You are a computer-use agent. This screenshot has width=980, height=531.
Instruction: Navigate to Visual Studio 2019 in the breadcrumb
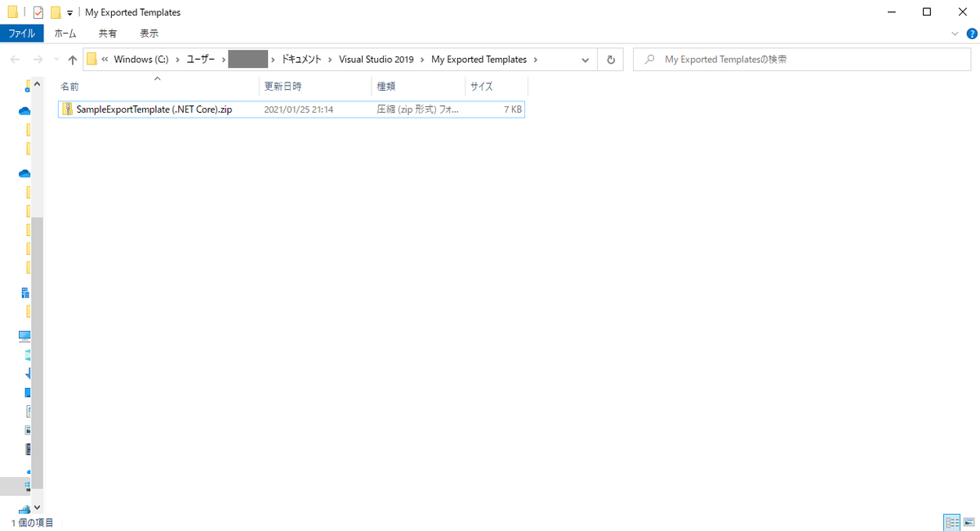(376, 60)
